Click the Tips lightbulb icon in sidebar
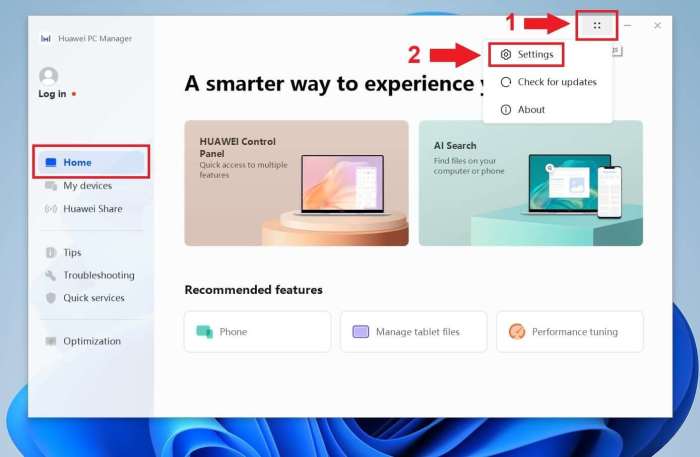 tap(51, 253)
